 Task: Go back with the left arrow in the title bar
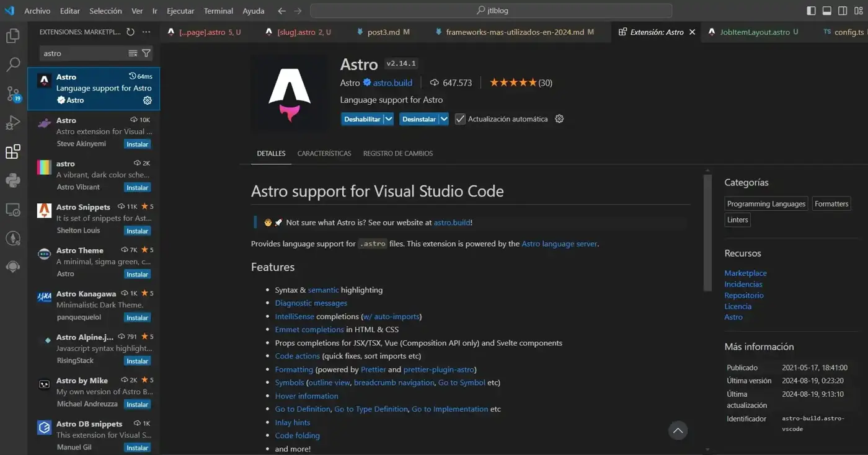coord(282,11)
